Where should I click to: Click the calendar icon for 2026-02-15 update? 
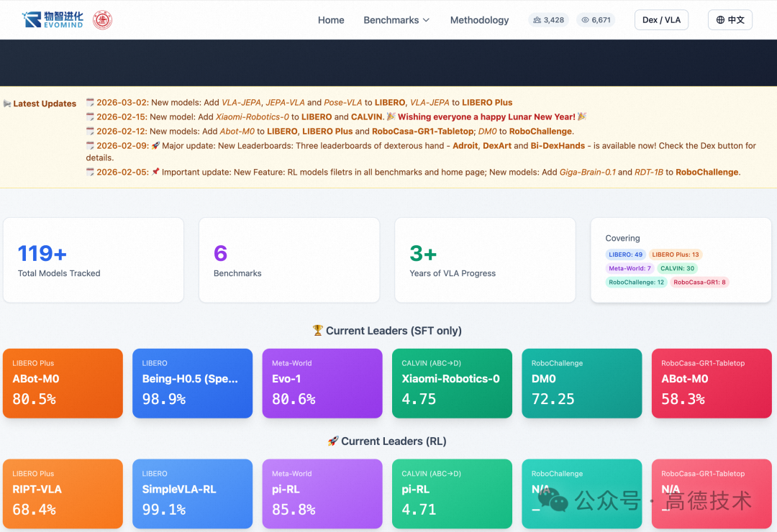pos(90,117)
